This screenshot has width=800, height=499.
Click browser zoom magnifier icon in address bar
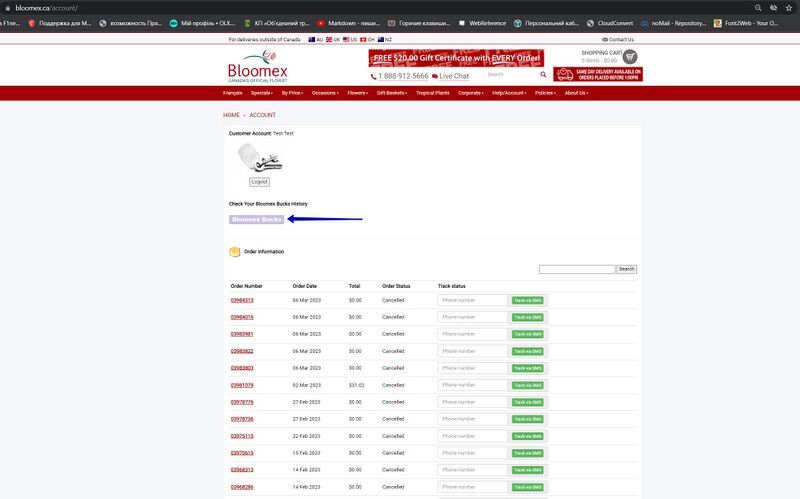[x=758, y=8]
